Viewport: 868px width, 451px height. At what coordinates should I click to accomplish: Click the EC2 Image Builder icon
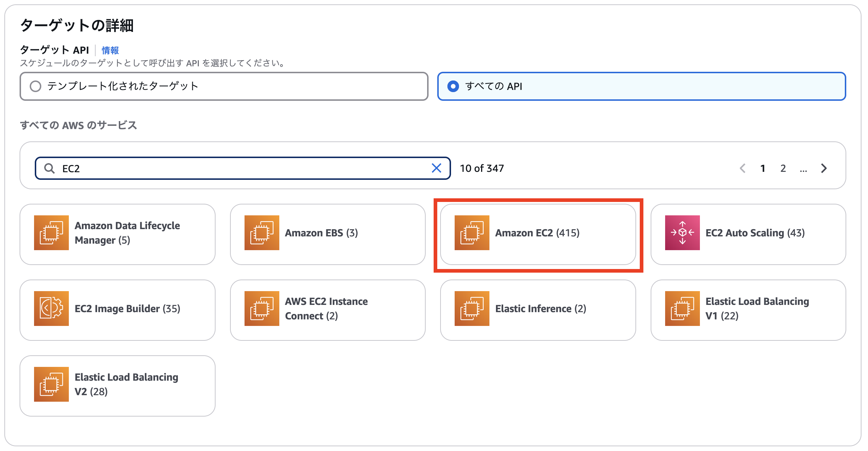pos(51,309)
